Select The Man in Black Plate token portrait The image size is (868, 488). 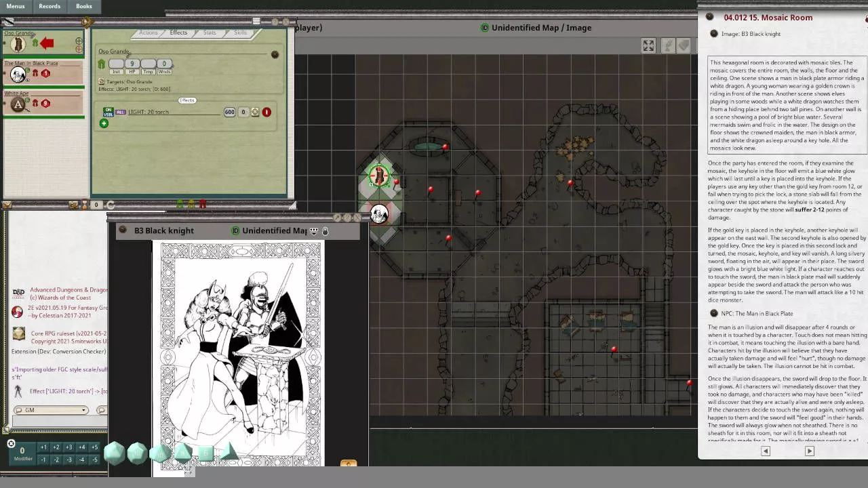[x=18, y=74]
